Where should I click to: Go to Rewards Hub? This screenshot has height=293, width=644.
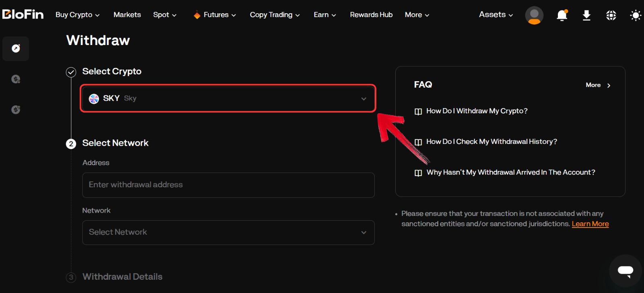coord(371,15)
